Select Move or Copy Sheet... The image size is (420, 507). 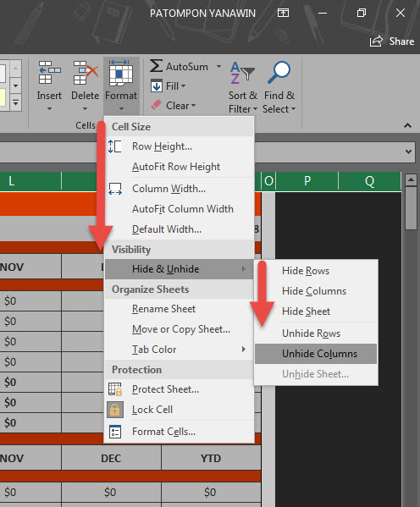pyautogui.click(x=180, y=329)
